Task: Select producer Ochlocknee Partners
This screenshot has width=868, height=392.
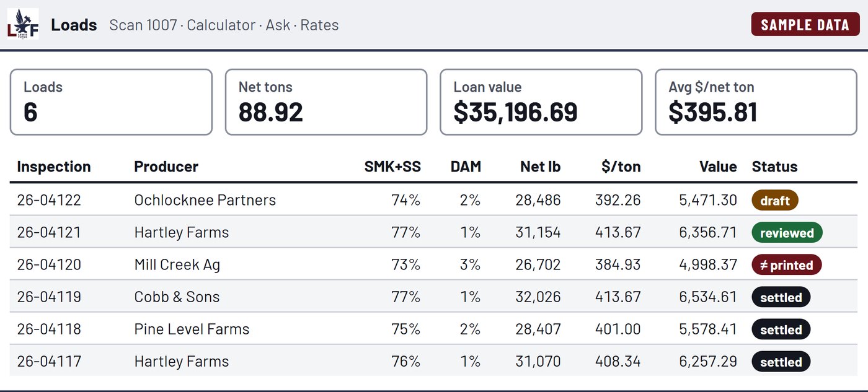Action: click(x=205, y=200)
